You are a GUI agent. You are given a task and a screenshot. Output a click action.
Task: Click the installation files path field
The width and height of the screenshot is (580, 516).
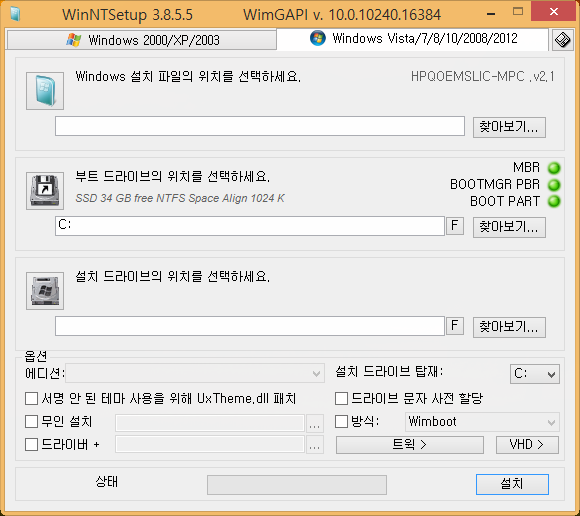pyautogui.click(x=260, y=126)
